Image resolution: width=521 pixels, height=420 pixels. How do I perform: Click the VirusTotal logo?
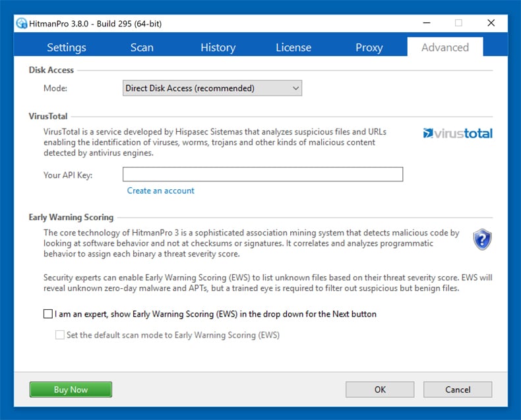pos(458,133)
